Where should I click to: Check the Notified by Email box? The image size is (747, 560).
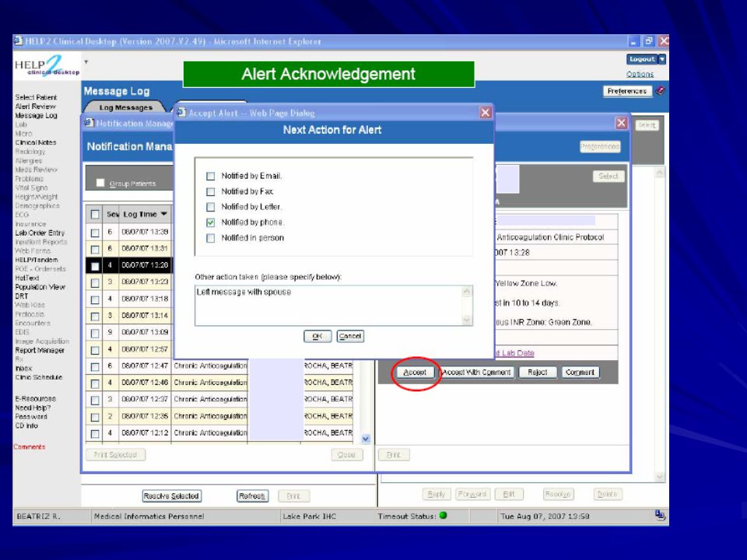point(211,177)
